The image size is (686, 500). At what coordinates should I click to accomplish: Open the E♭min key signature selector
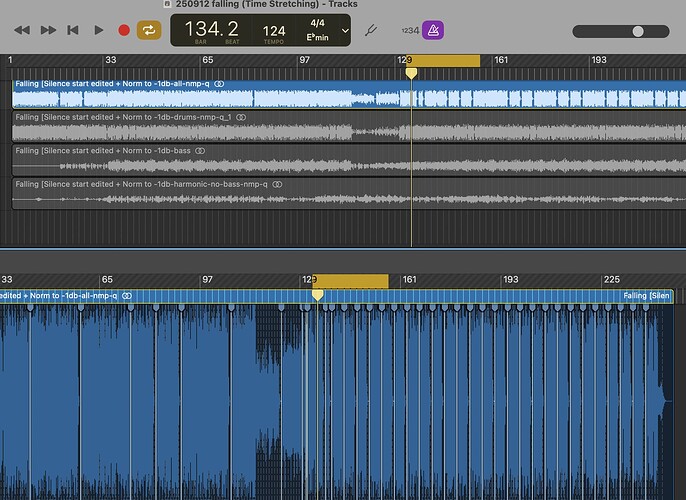tap(318, 37)
